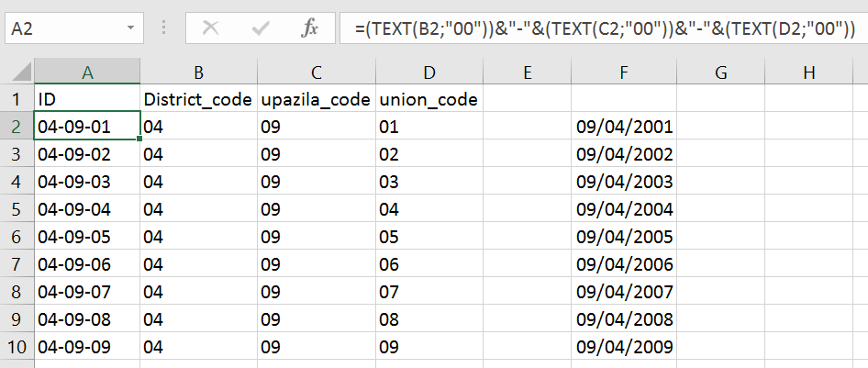The image size is (868, 368).
Task: Click the date cell 09/04/2009
Action: pyautogui.click(x=624, y=349)
